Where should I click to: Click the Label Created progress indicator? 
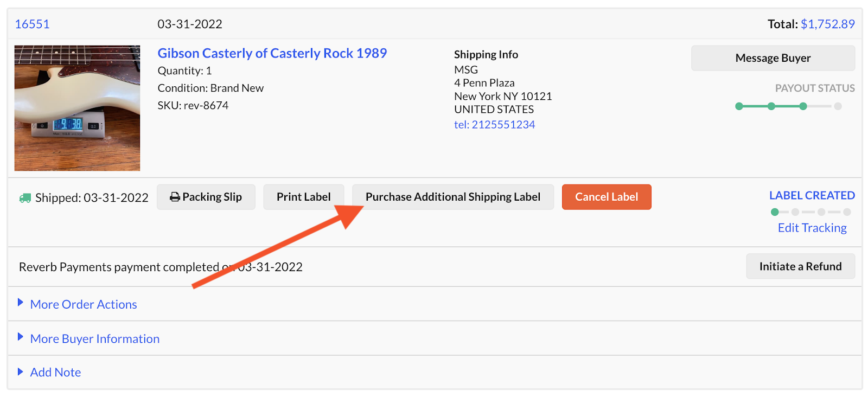point(810,212)
